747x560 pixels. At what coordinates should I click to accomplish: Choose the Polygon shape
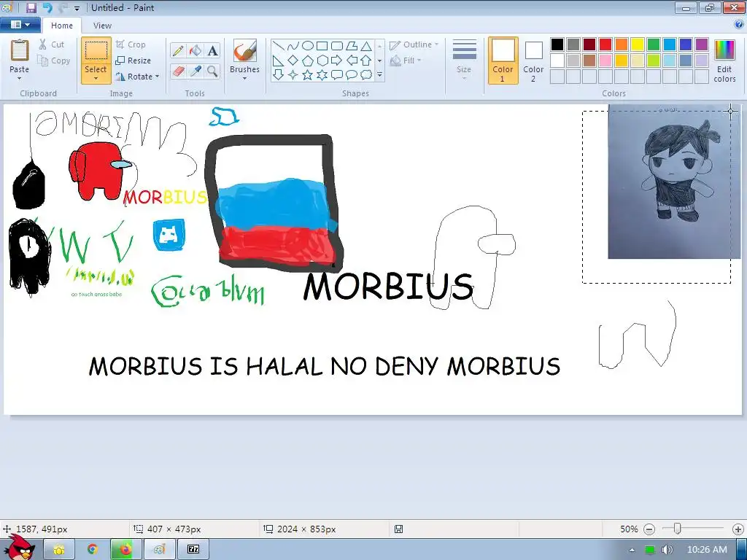352,46
